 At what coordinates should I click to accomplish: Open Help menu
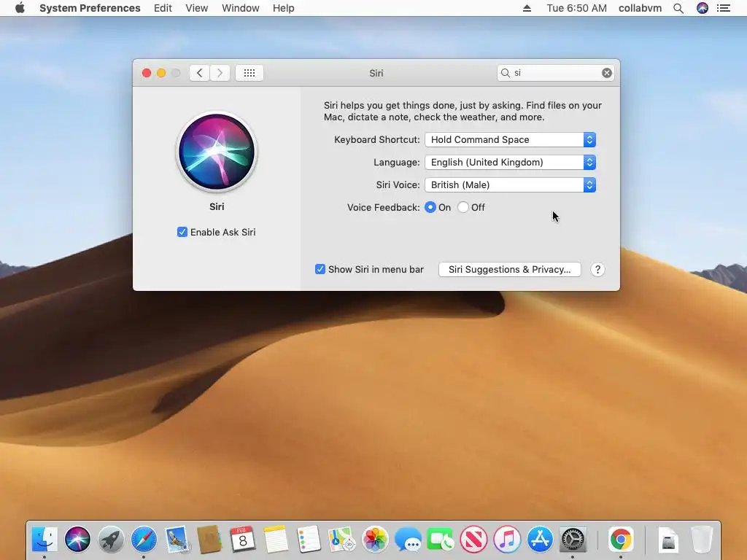284,8
